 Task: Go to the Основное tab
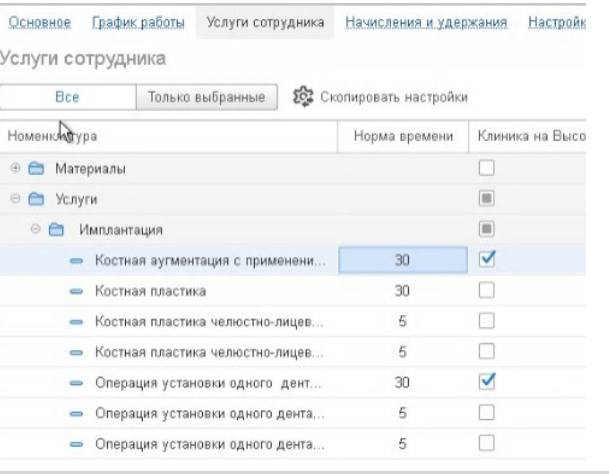coord(39,22)
